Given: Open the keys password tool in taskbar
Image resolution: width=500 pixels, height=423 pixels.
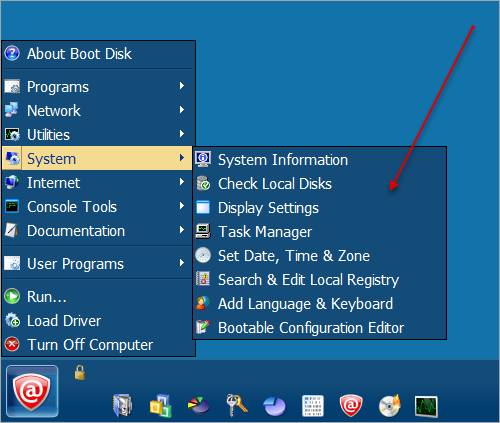Looking at the screenshot, I should pyautogui.click(x=237, y=405).
